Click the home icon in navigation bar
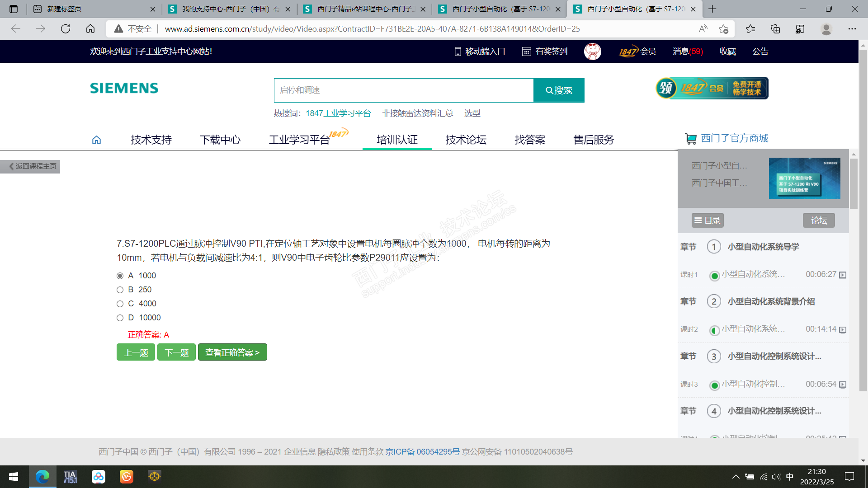Image resolution: width=868 pixels, height=488 pixels. pos(96,140)
